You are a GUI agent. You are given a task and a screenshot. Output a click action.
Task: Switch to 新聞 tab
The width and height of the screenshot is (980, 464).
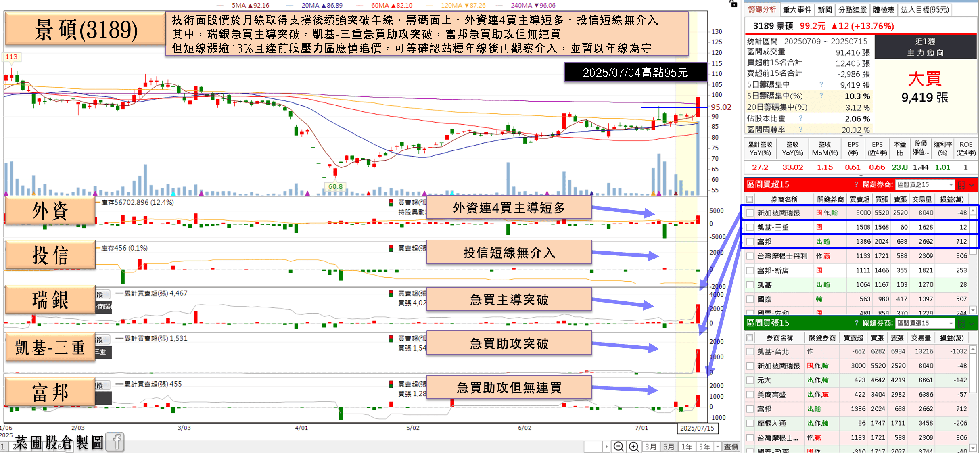coord(825,10)
